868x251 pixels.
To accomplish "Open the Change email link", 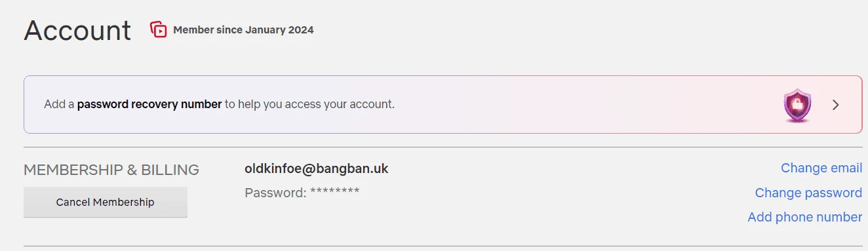I will pyautogui.click(x=821, y=168).
